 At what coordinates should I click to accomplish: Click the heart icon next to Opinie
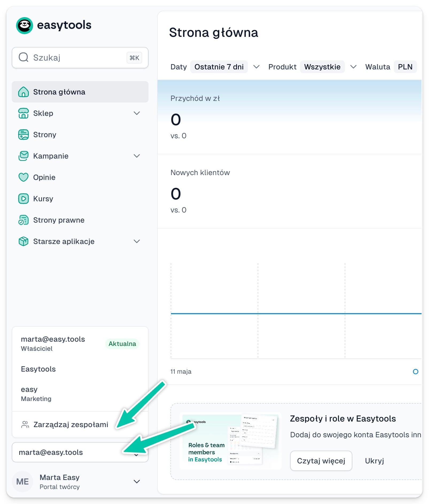coord(24,177)
